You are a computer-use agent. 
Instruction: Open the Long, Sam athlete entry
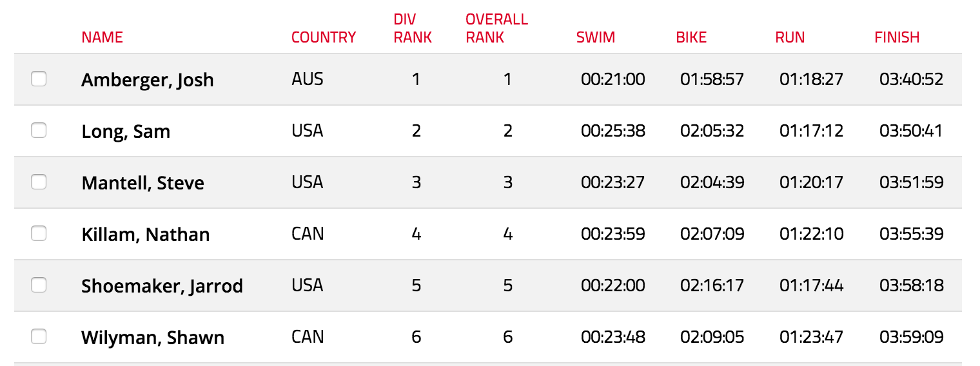pyautogui.click(x=126, y=131)
